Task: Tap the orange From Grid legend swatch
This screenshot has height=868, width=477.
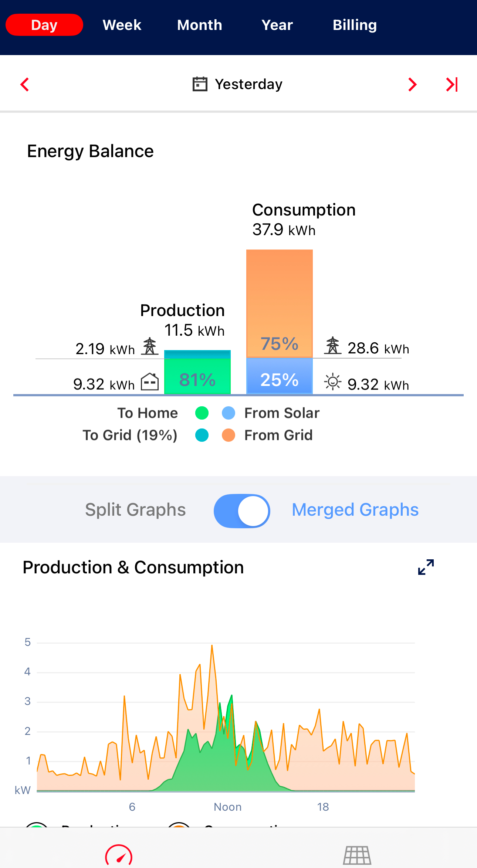Action: tap(229, 435)
